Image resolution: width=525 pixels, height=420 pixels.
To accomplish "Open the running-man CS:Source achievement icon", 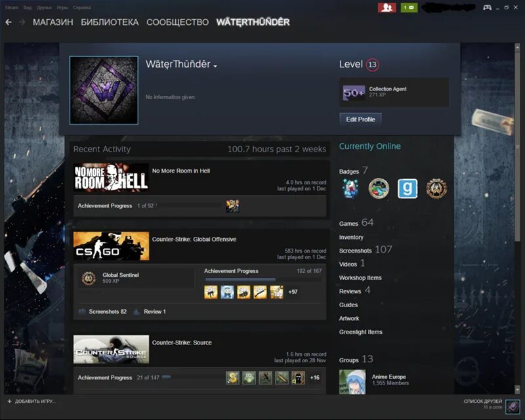I will pyautogui.click(x=265, y=377).
